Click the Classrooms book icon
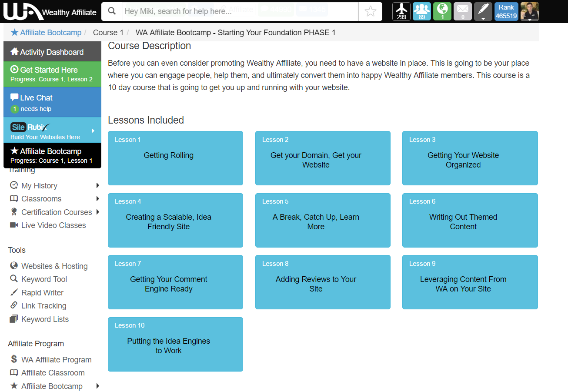Image resolution: width=568 pixels, height=392 pixels. coord(14,199)
